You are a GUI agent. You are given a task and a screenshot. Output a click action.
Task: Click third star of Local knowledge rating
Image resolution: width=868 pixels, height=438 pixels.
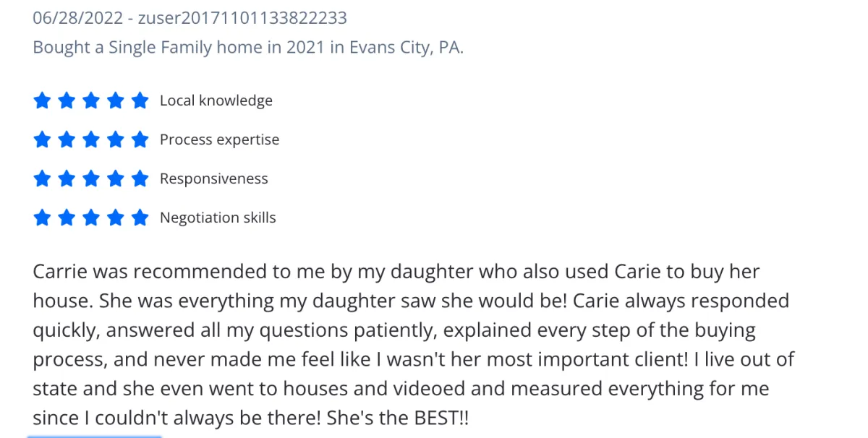coord(91,100)
